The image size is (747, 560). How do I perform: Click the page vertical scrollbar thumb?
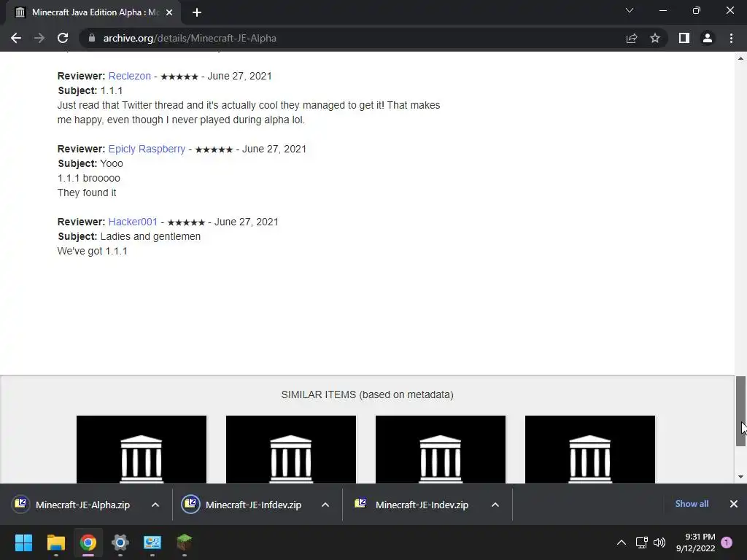tap(740, 411)
